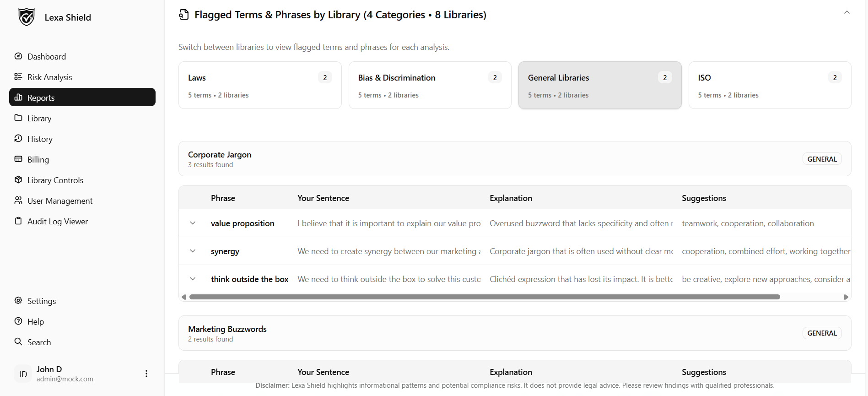This screenshot has height=396, width=868.
Task: Click the User Management people icon
Action: click(x=18, y=201)
